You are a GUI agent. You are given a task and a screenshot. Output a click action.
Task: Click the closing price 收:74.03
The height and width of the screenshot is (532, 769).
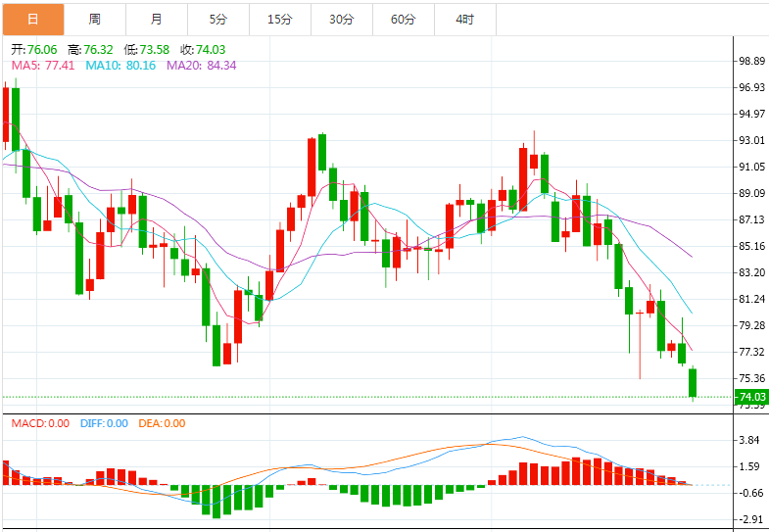pyautogui.click(x=203, y=50)
